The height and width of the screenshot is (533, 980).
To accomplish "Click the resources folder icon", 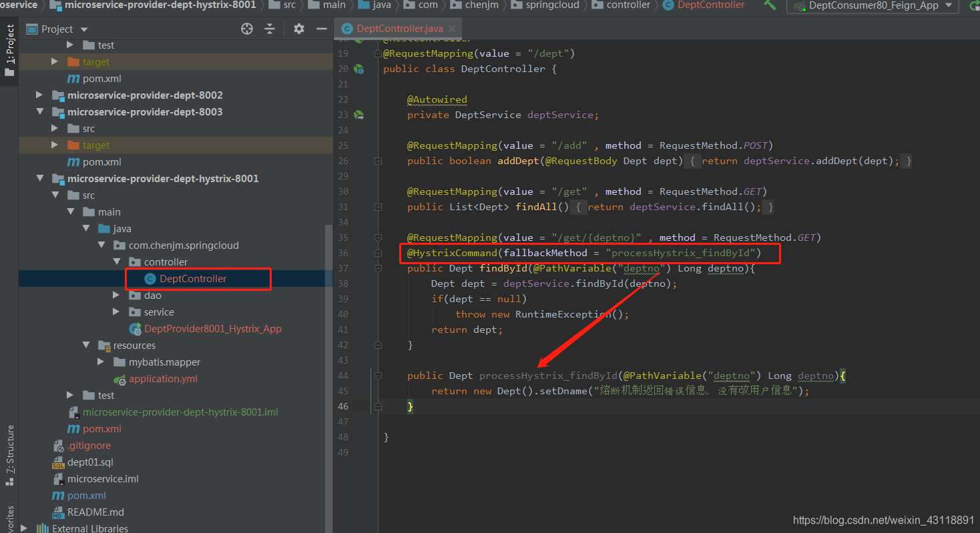I will [x=104, y=346].
